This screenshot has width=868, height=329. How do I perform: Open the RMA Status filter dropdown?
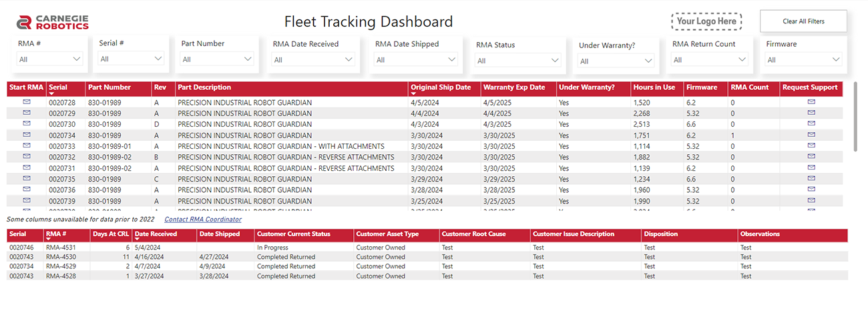coord(518,61)
